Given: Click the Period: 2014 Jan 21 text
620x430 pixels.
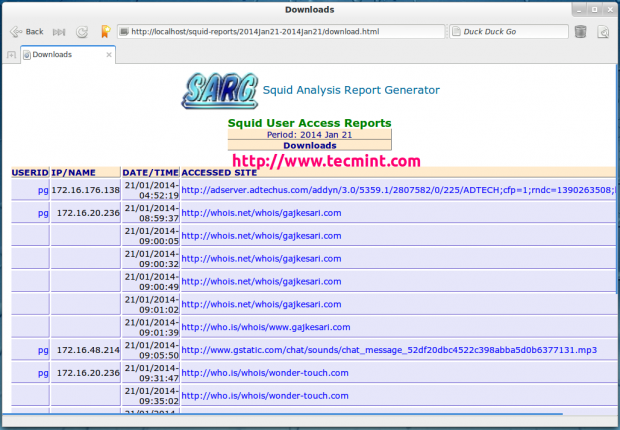Looking at the screenshot, I should (310, 135).
